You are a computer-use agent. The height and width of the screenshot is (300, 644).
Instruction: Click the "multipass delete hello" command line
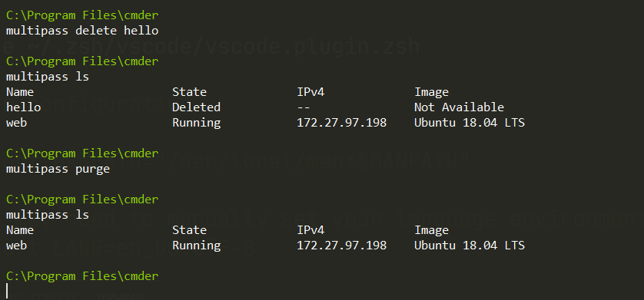click(82, 31)
